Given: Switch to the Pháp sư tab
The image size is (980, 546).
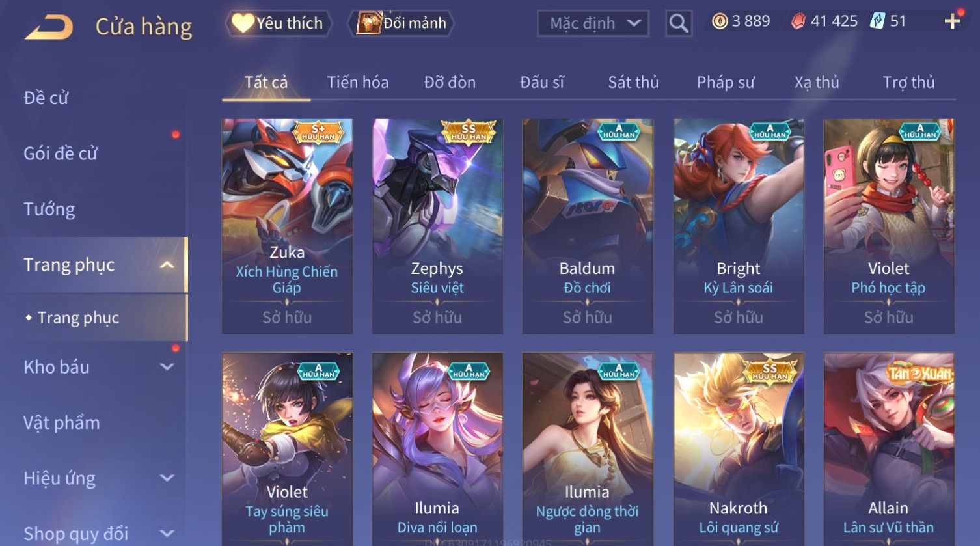Looking at the screenshot, I should [726, 82].
